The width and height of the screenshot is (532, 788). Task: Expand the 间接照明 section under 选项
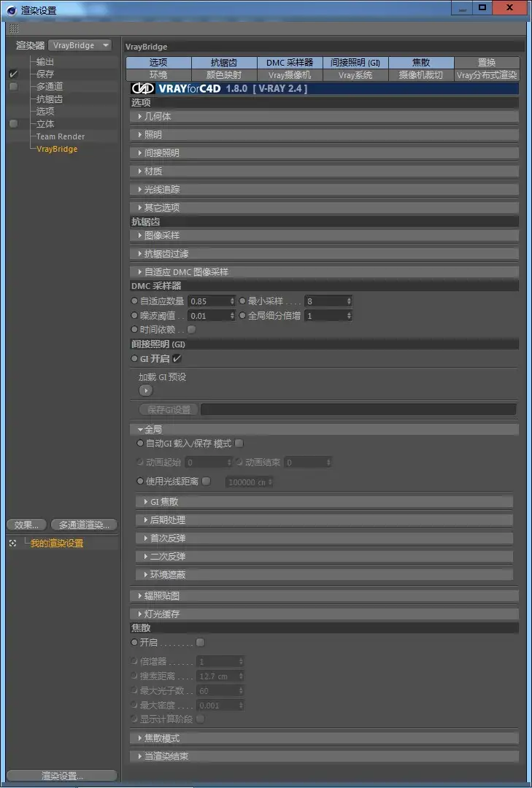click(x=324, y=152)
